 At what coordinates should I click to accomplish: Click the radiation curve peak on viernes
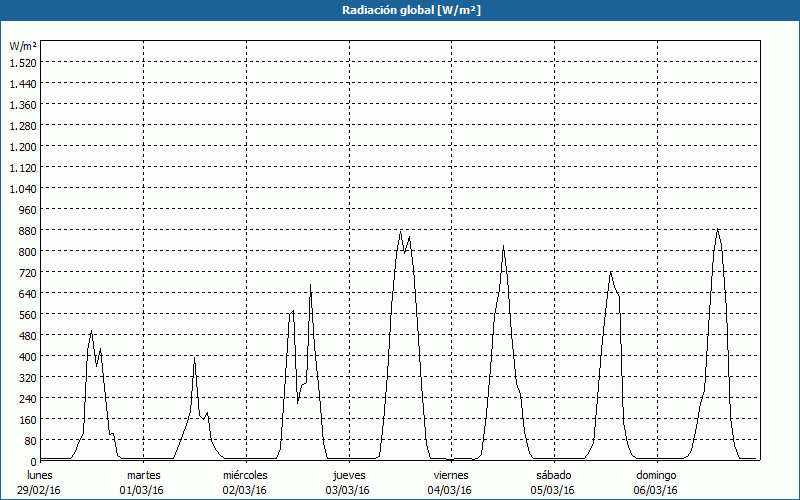(x=504, y=246)
